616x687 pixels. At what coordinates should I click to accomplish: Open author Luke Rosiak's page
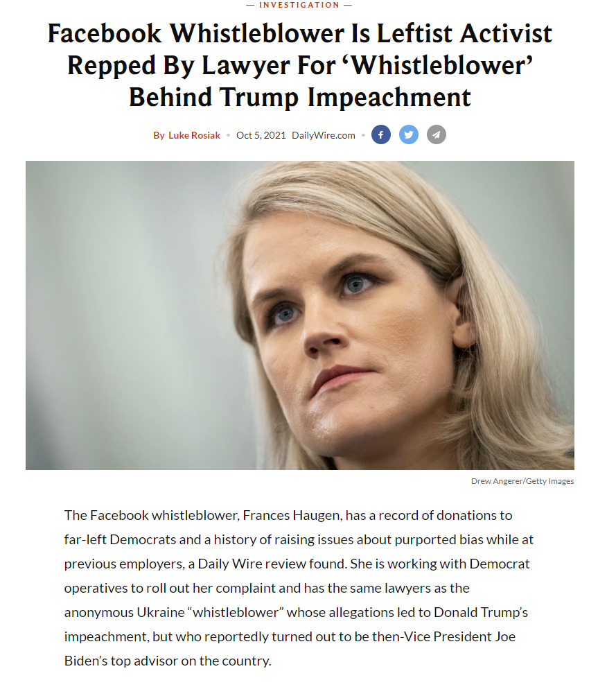[194, 135]
